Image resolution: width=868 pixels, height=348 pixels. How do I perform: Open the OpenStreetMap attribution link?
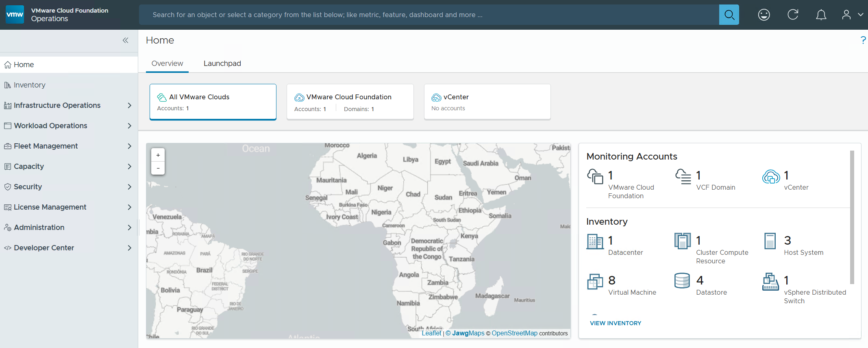coord(514,333)
